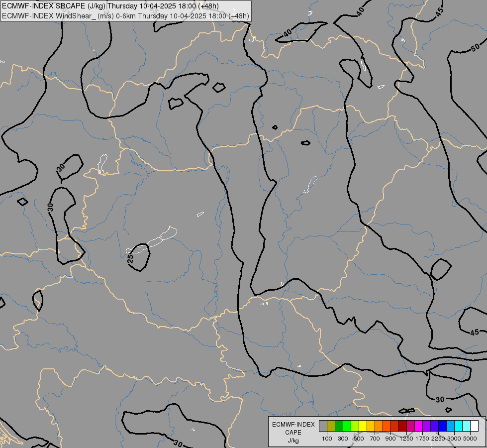Click the 300 value on the legend scale
487x448 pixels.
343,439
